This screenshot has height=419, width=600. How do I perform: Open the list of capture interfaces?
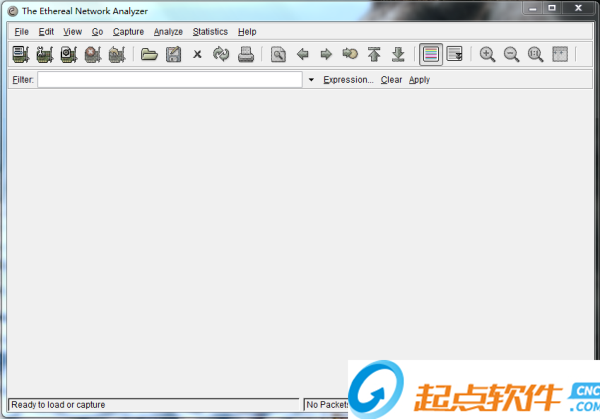21,54
